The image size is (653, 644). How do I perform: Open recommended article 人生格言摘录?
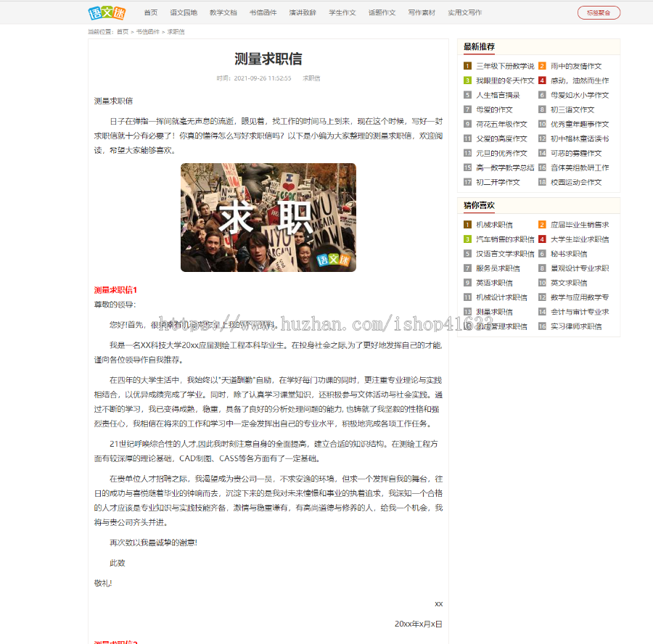click(x=498, y=95)
